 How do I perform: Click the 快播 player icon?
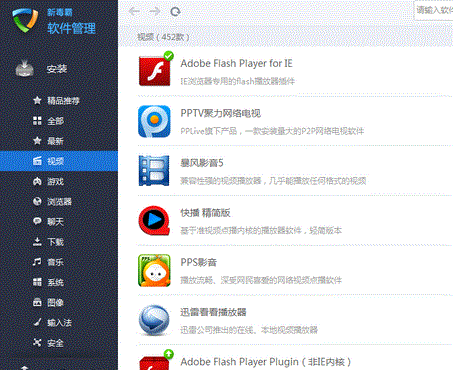coord(154,220)
